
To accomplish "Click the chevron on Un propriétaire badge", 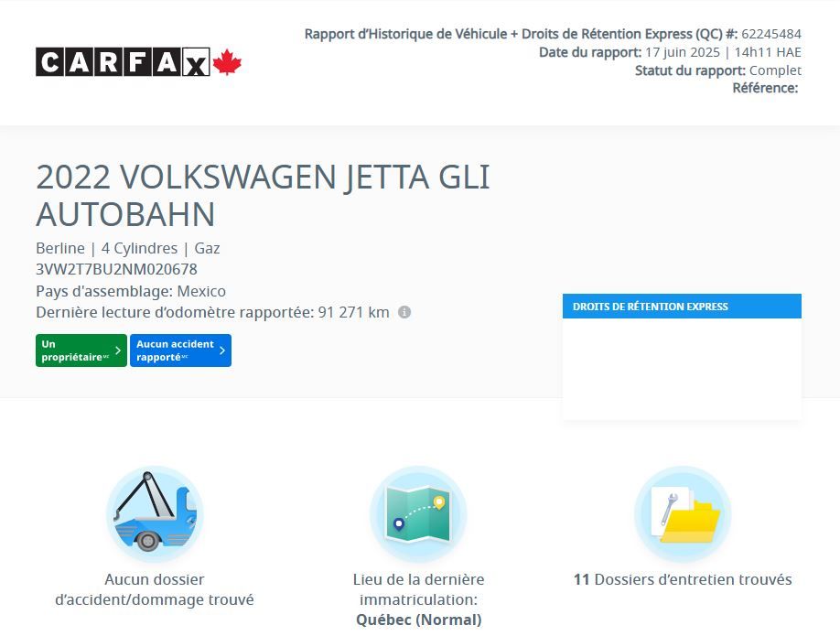I will click(118, 350).
